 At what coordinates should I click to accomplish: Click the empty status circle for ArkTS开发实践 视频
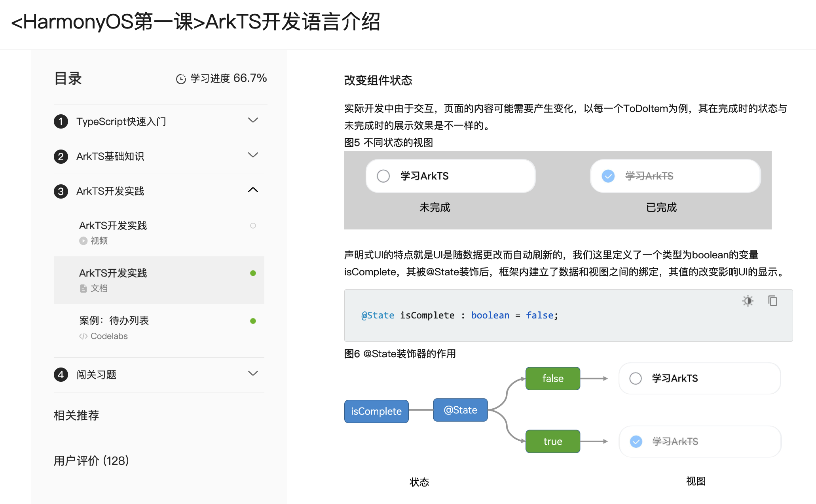[253, 225]
